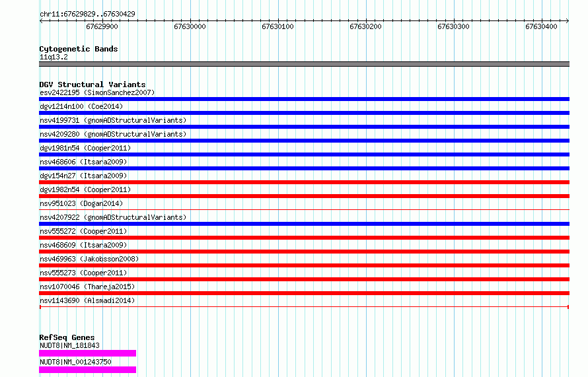Open variant nsv4199731 gnomAD label

[x=113, y=120]
